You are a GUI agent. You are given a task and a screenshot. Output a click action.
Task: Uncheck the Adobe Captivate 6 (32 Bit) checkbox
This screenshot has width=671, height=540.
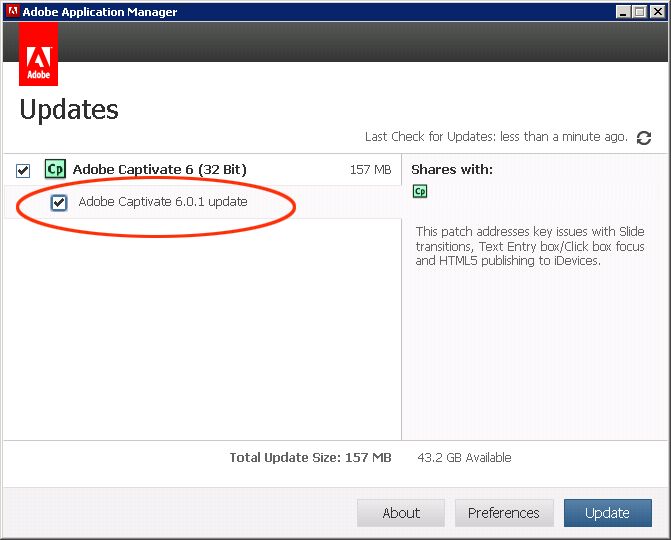23,170
